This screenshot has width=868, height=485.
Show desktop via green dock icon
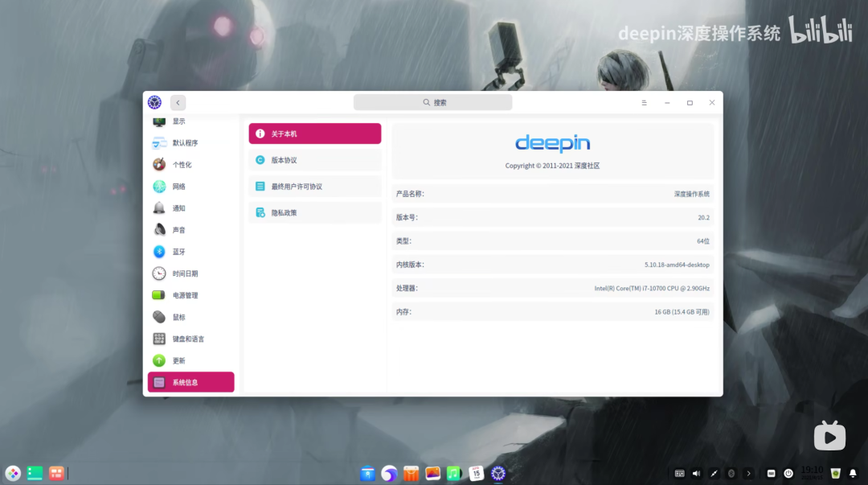pyautogui.click(x=35, y=474)
